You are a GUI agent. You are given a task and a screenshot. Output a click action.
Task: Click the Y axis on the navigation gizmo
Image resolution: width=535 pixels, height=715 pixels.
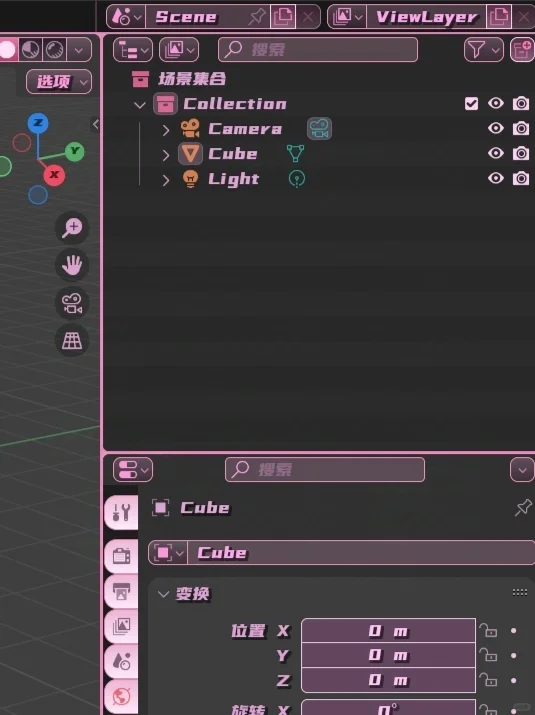click(75, 151)
